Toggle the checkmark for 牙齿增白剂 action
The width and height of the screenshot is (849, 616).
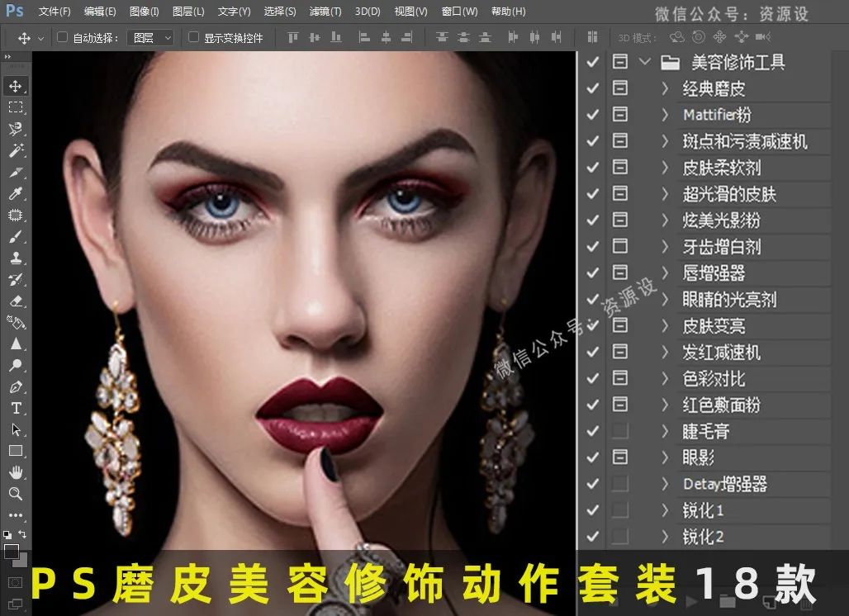click(x=592, y=247)
